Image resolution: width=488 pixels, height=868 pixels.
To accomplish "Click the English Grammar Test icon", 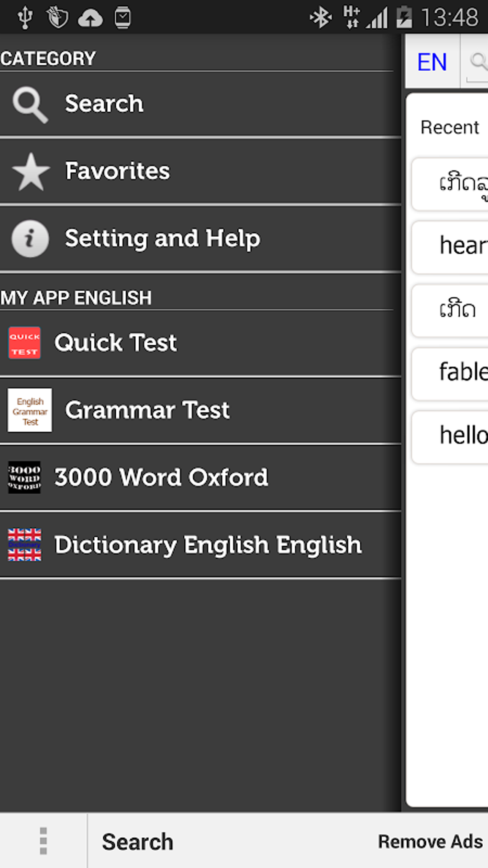I will 30,410.
